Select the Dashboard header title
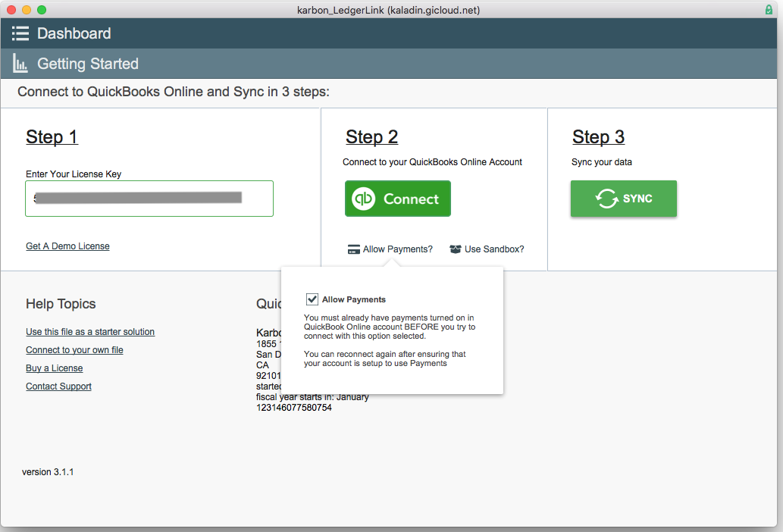783x532 pixels. (74, 33)
